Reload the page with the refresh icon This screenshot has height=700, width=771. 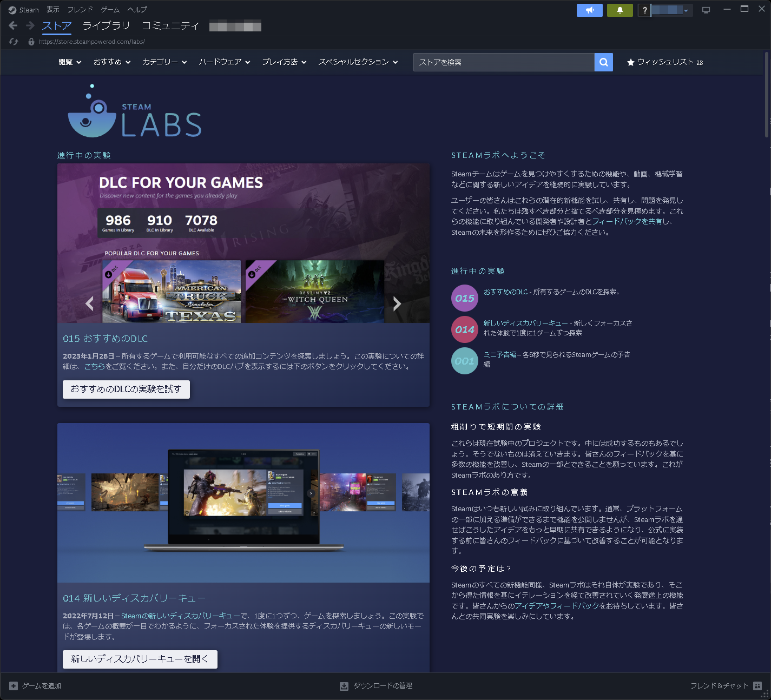[14, 42]
